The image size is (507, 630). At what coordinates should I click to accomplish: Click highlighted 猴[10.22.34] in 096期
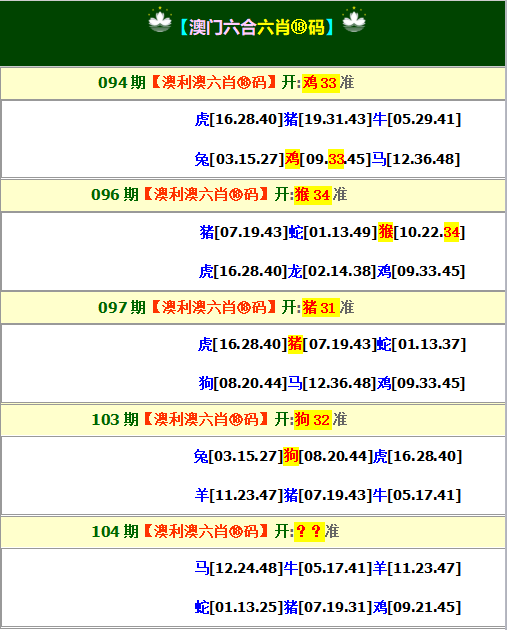point(421,232)
